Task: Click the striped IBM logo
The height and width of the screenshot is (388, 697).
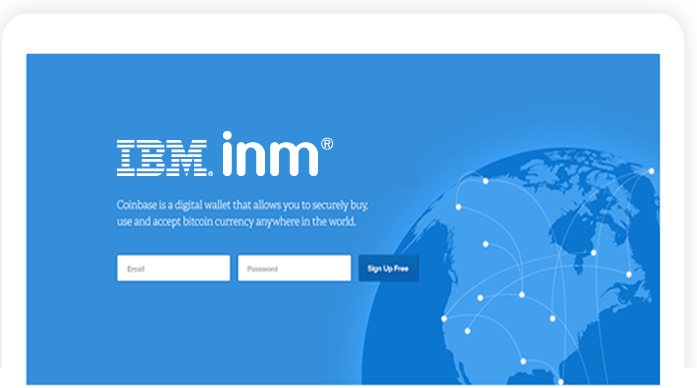Action: 164,158
